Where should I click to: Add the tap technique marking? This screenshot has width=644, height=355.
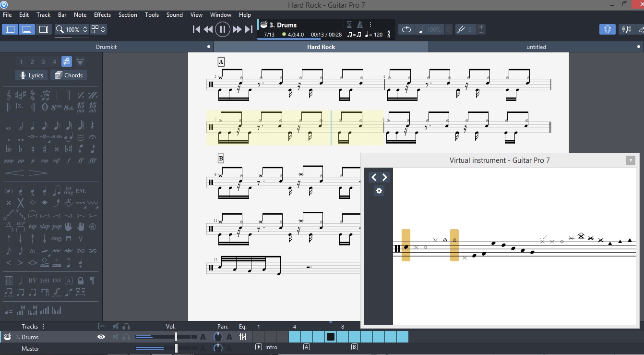tap(33, 227)
